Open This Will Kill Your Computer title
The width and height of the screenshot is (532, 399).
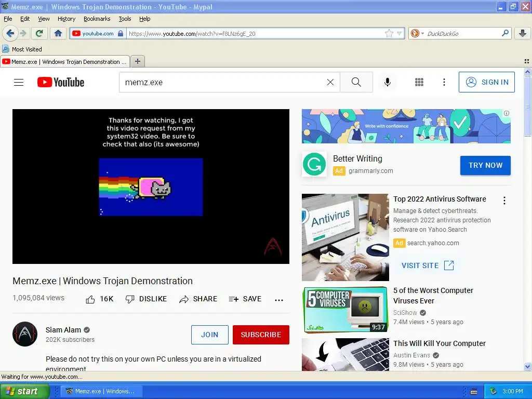[x=440, y=343]
